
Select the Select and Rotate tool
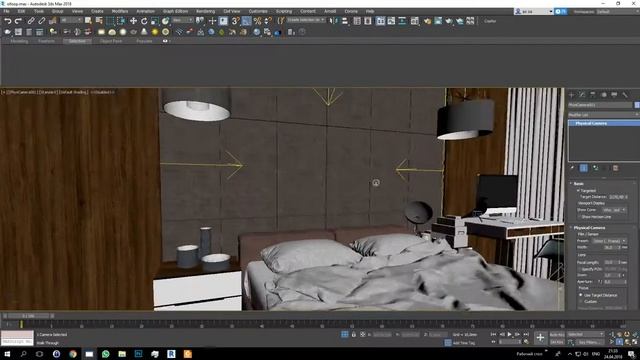pyautogui.click(x=144, y=21)
